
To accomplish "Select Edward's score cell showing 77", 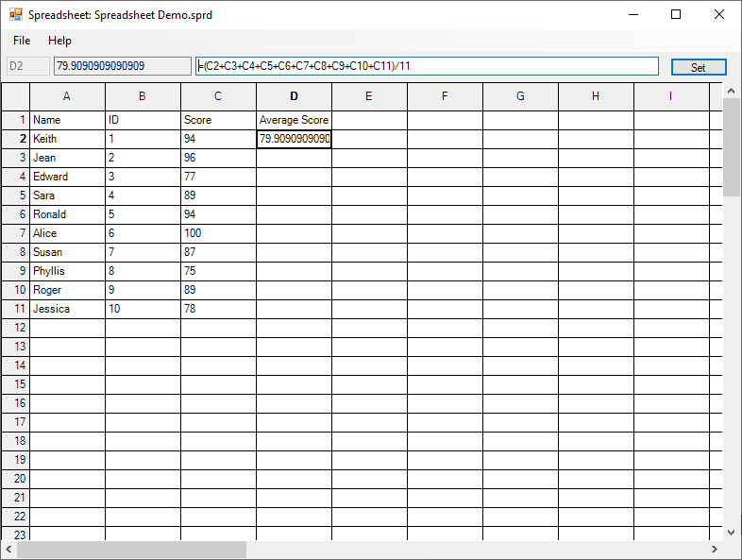I will tap(218, 177).
